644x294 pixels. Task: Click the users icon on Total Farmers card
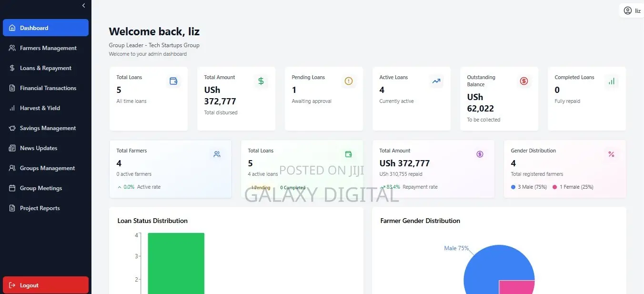coord(217,154)
